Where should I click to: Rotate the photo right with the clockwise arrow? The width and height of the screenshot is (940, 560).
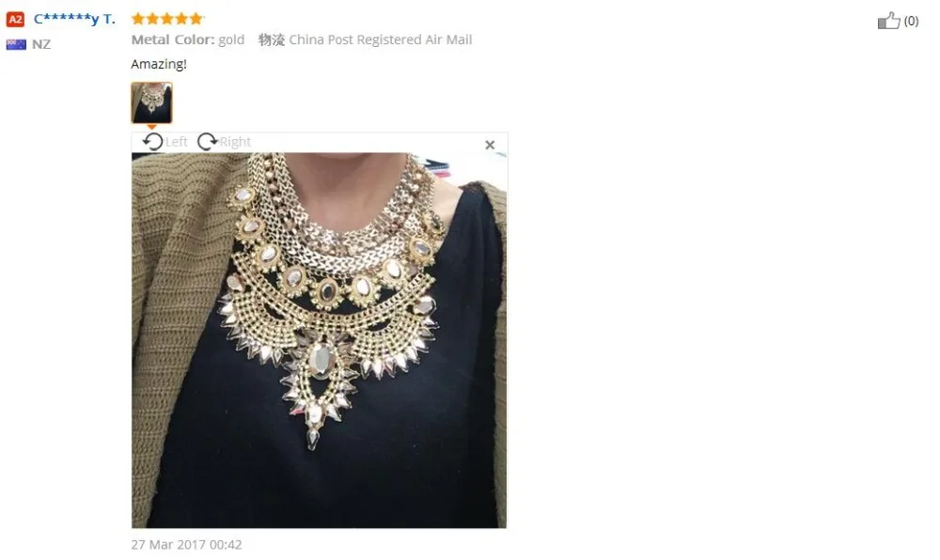[208, 142]
